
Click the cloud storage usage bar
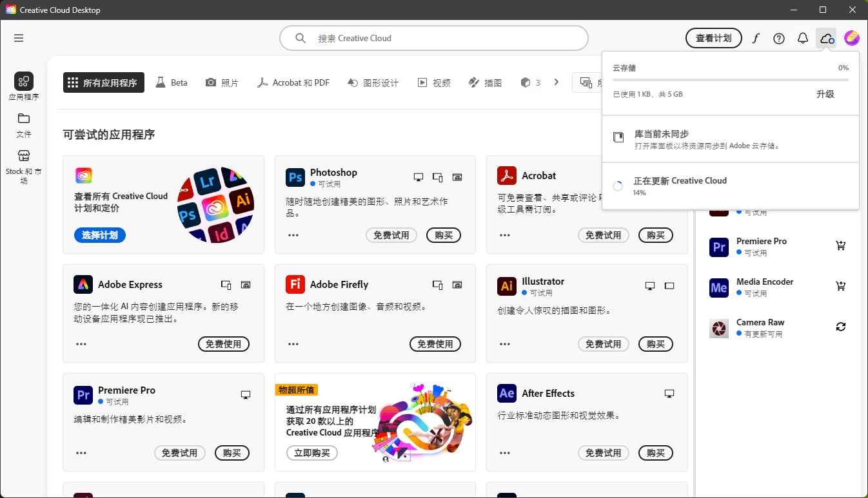pyautogui.click(x=730, y=80)
